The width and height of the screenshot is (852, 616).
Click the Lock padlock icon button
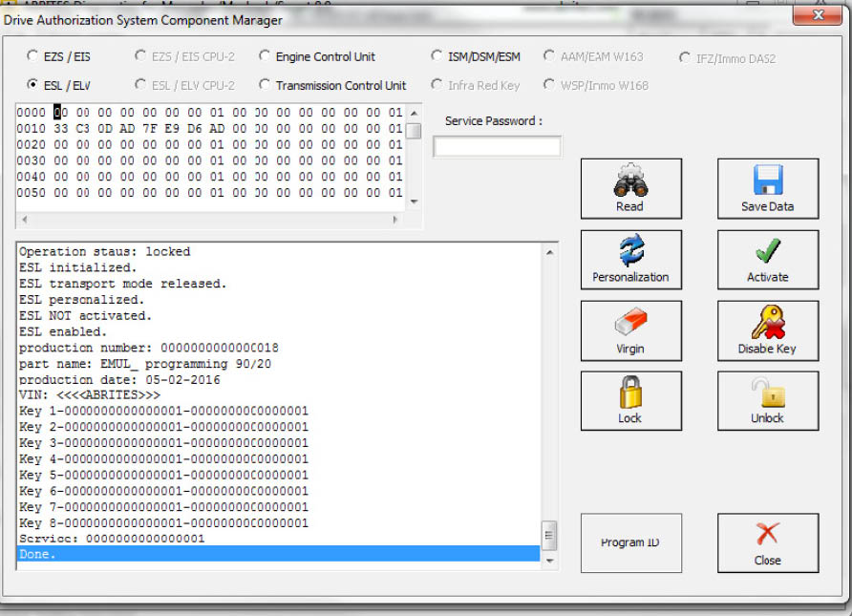tap(630, 400)
